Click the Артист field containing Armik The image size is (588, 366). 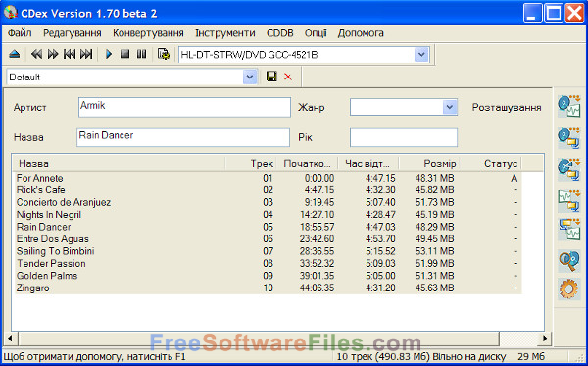(x=184, y=107)
